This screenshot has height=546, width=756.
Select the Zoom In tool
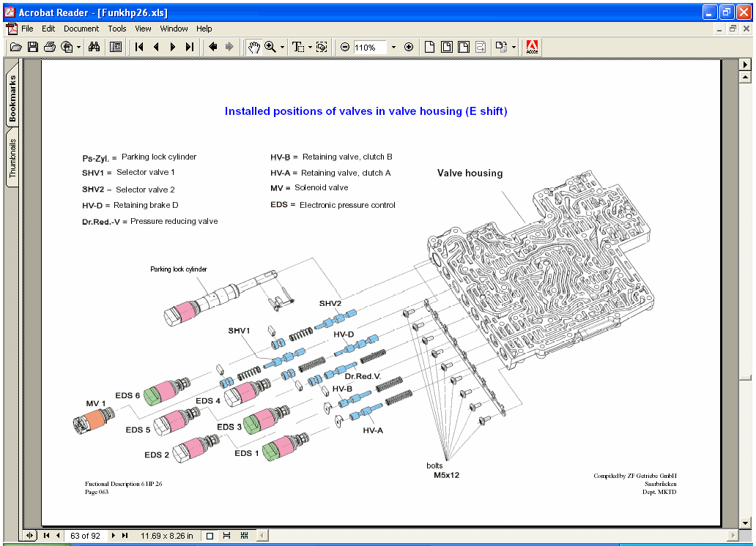pyautogui.click(x=269, y=47)
